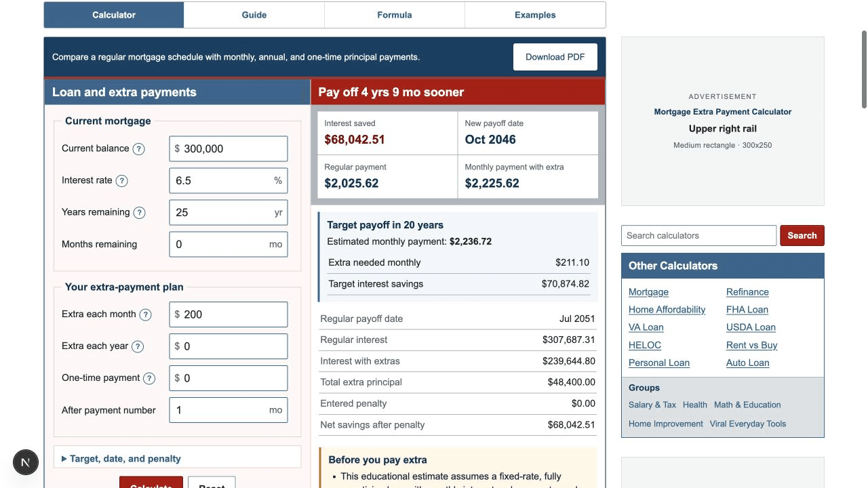Switch to the Calculator tab
868x488 pixels.
(114, 15)
